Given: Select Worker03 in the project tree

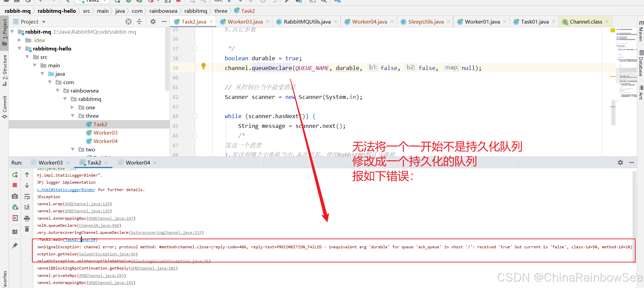Looking at the screenshot, I should pos(105,133).
